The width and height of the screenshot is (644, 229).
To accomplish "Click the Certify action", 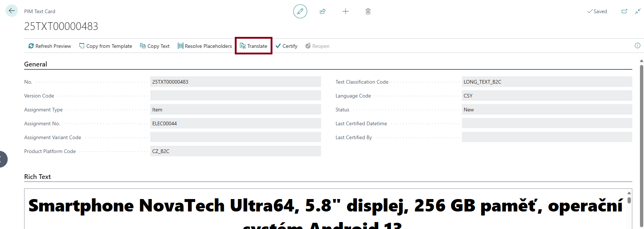I will [286, 46].
